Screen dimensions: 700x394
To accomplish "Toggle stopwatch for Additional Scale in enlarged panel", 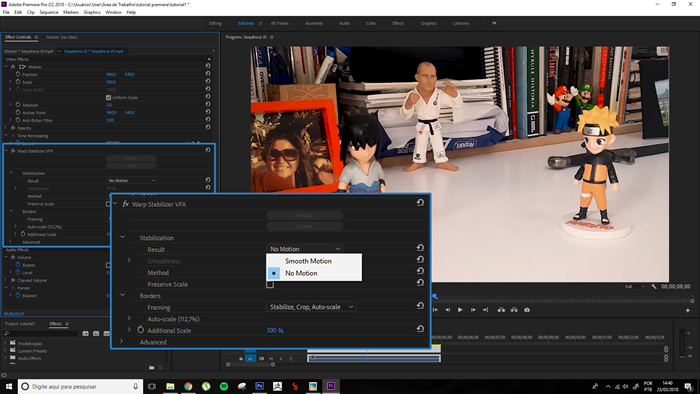I will pyautogui.click(x=141, y=330).
